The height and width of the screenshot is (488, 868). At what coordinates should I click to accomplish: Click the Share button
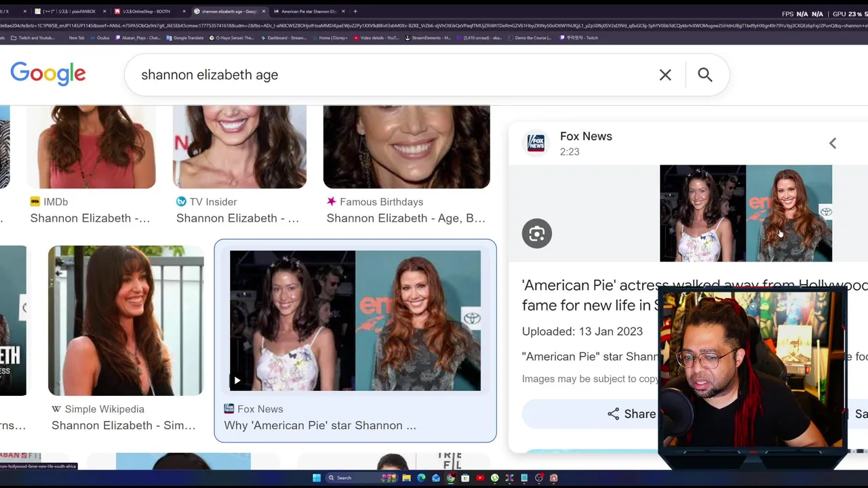click(631, 413)
